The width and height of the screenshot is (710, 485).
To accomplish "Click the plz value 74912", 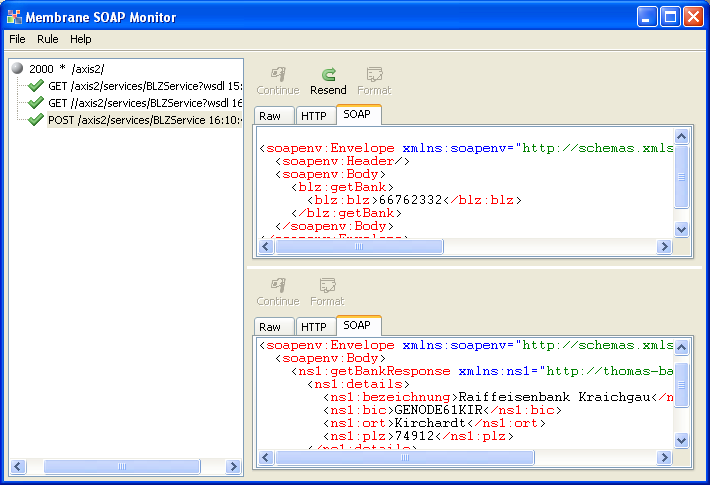I will click(414, 436).
